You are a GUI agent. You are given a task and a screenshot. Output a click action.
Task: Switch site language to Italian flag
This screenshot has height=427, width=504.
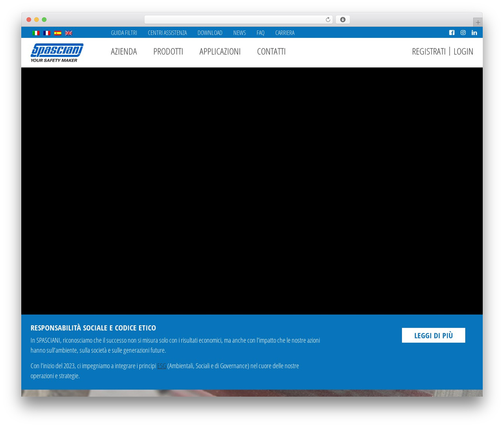tap(36, 33)
